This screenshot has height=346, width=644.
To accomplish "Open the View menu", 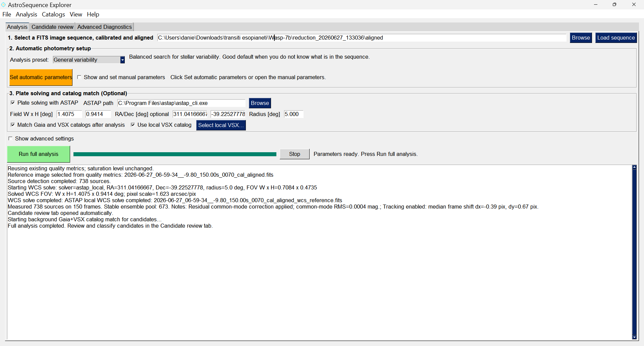I will 76,14.
